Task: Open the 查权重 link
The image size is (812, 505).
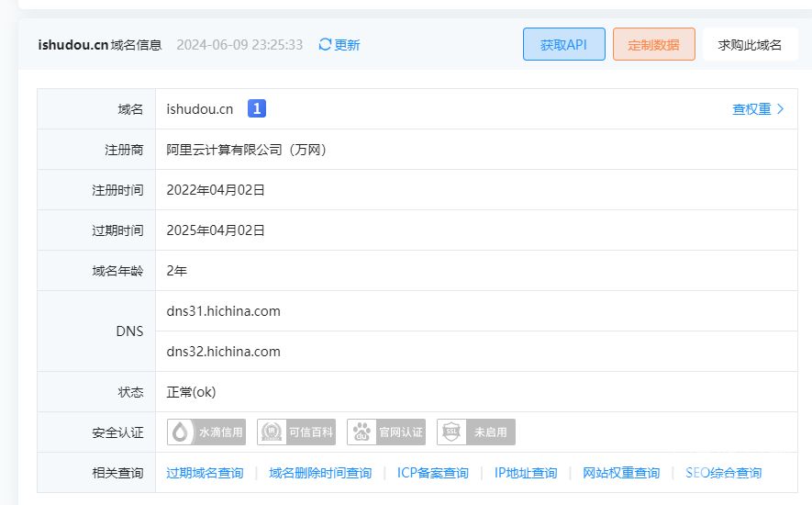Action: tap(752, 109)
